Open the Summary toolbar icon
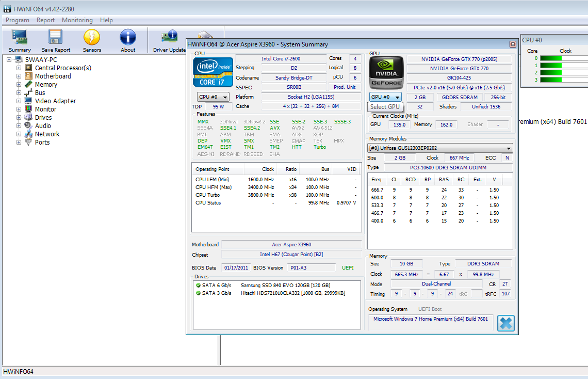This screenshot has width=588, height=379. pyautogui.click(x=20, y=40)
